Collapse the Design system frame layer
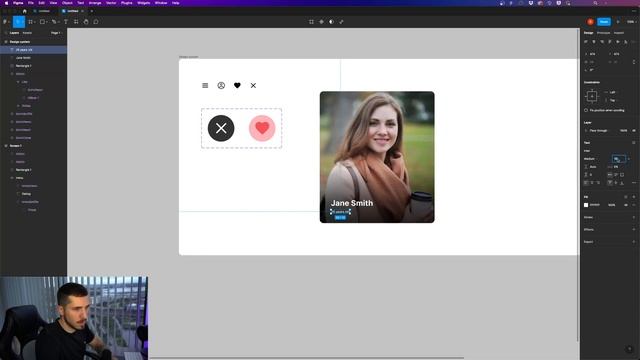 pos(6,42)
